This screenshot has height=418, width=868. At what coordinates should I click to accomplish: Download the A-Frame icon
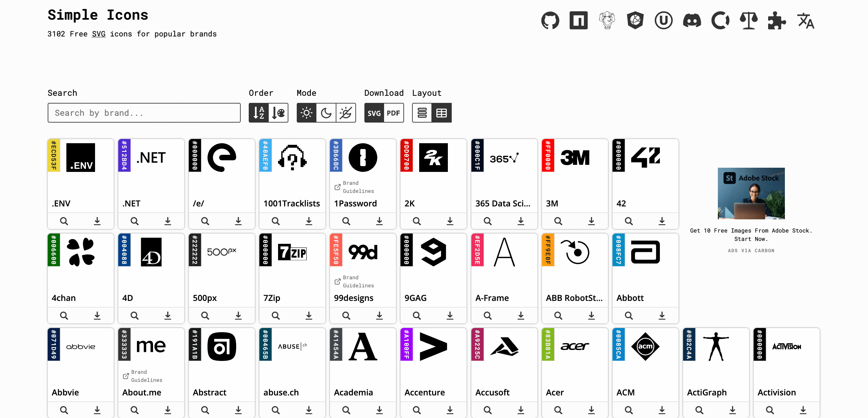(x=521, y=315)
